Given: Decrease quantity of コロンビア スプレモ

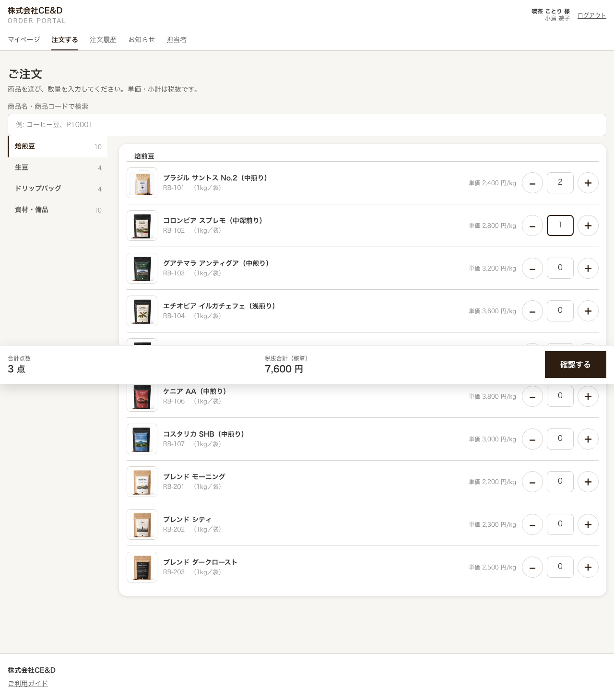Looking at the screenshot, I should pyautogui.click(x=532, y=225).
